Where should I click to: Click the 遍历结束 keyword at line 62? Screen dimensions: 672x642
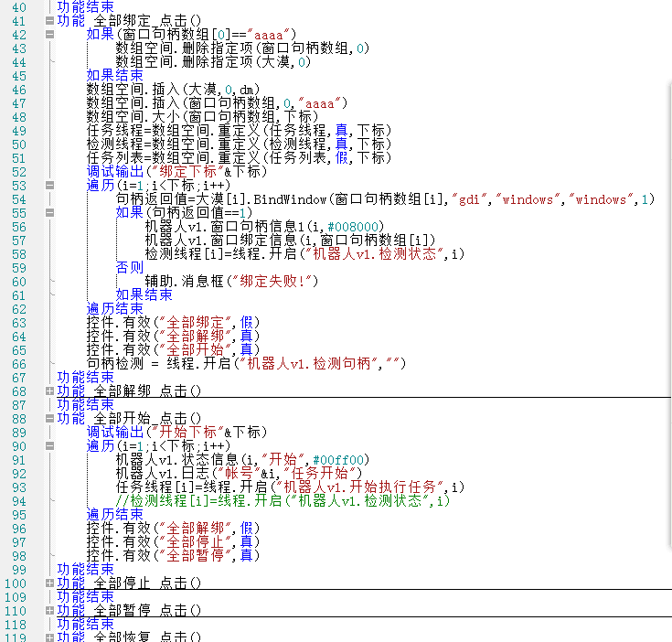(115, 309)
